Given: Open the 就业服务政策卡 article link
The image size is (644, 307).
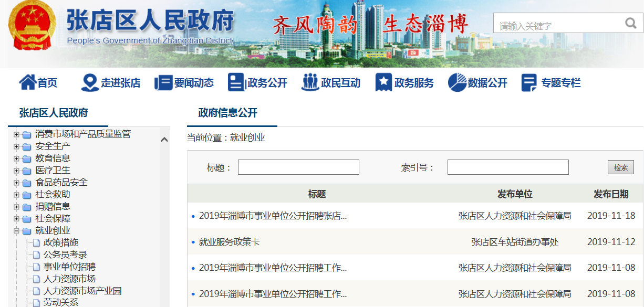Looking at the screenshot, I should tap(229, 242).
